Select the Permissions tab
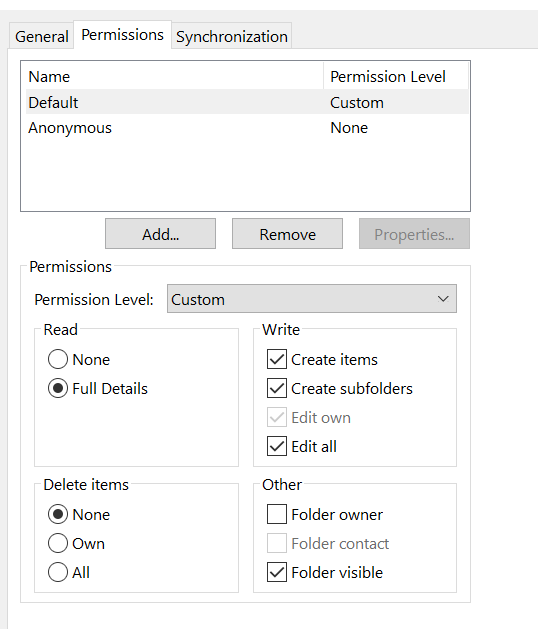538x629 pixels. point(122,35)
